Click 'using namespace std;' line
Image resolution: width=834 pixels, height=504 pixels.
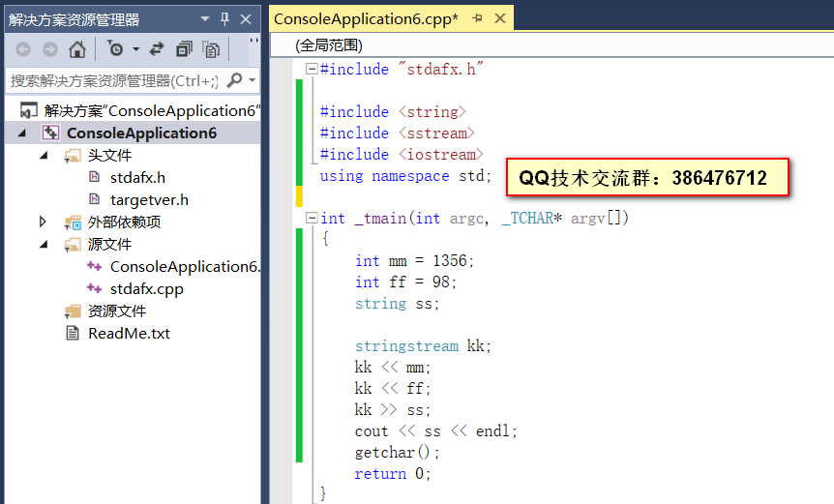click(405, 175)
